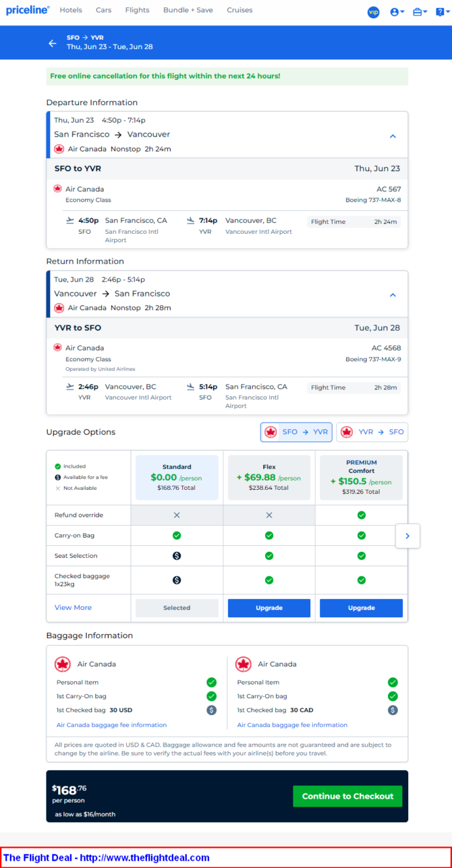Open the CAD Air Canada baggage fee information
Image resolution: width=452 pixels, height=868 pixels.
[x=292, y=725]
